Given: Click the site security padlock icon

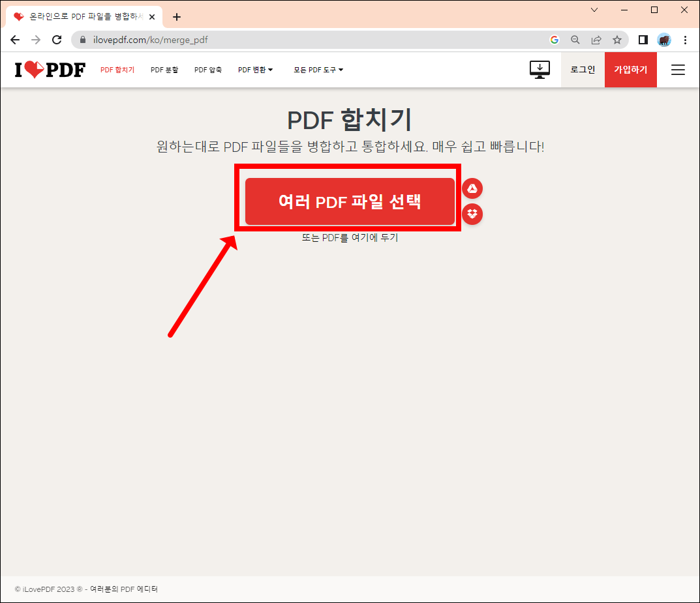Looking at the screenshot, I should click(x=82, y=39).
